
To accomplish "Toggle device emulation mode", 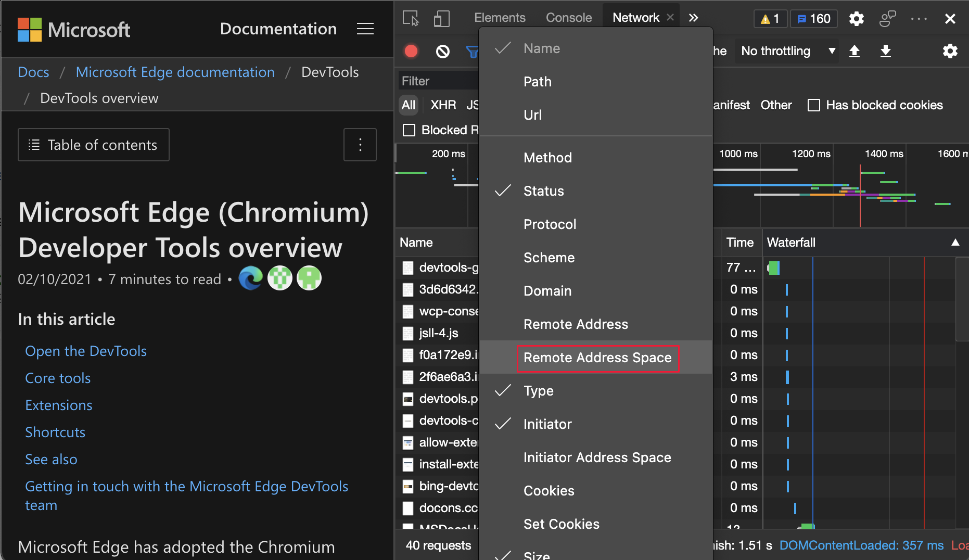I will click(x=441, y=19).
